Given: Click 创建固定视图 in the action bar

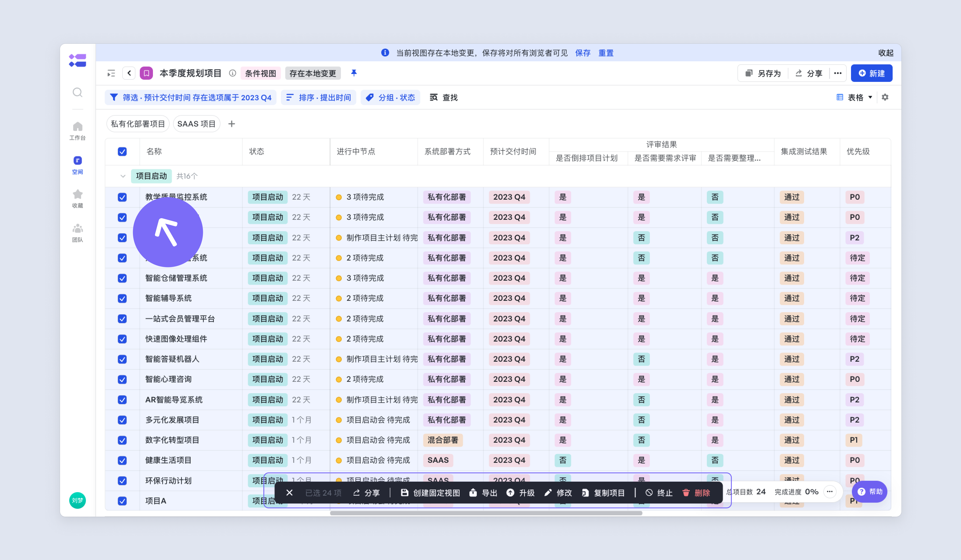Looking at the screenshot, I should [x=430, y=493].
